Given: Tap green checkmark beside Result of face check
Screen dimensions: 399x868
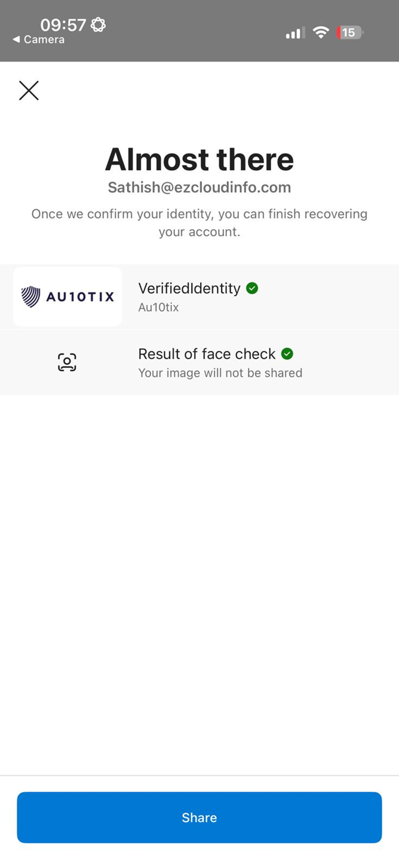Looking at the screenshot, I should pos(287,354).
